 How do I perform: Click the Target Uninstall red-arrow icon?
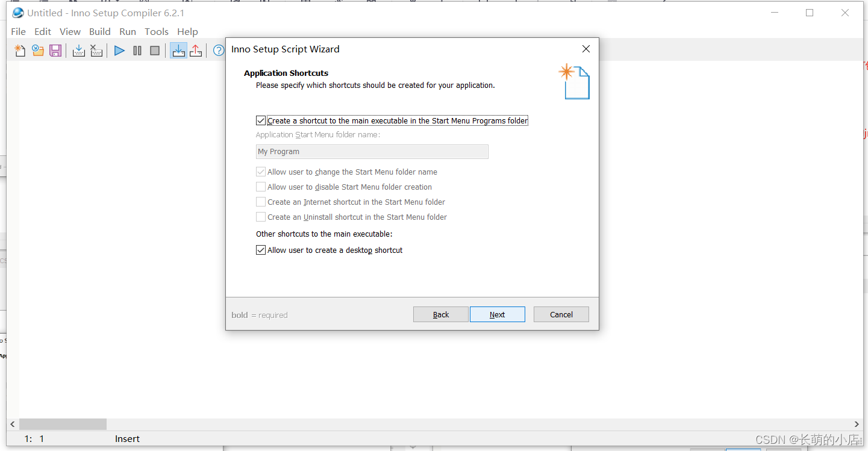tap(196, 51)
